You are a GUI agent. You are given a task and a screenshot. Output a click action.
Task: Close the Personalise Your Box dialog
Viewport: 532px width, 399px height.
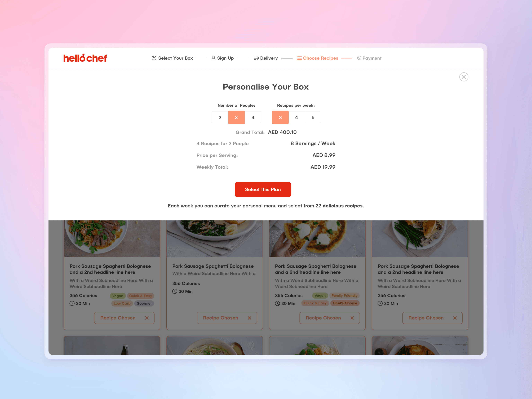click(464, 77)
